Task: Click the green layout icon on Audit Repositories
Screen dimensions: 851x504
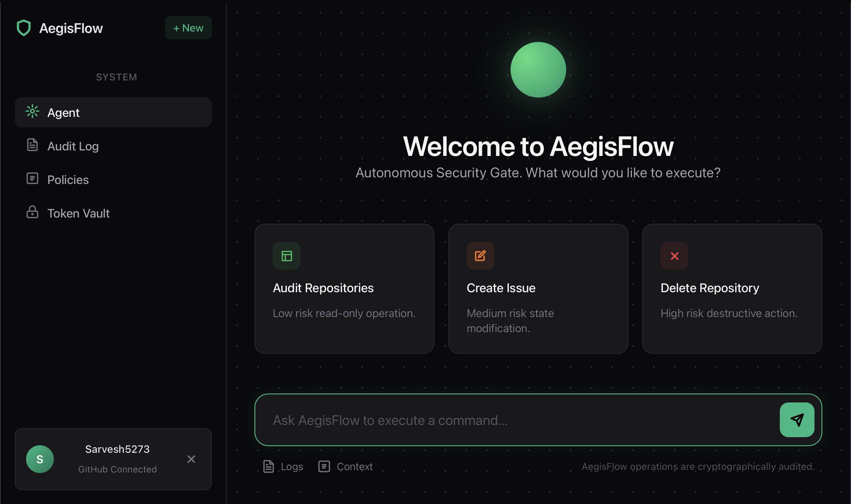Action: (286, 256)
